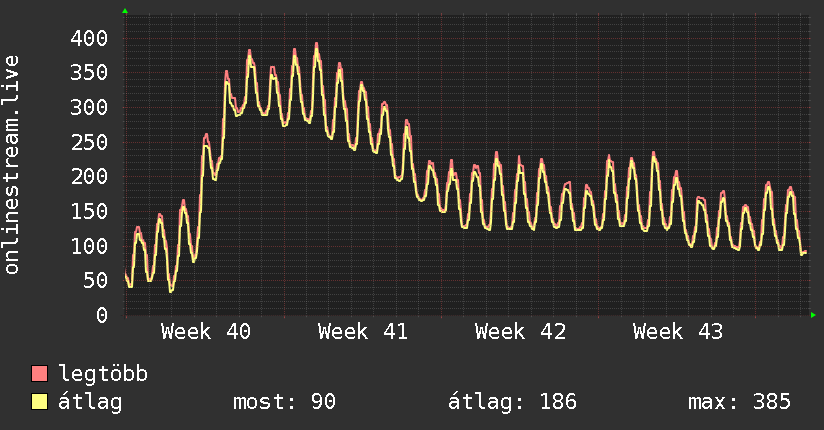Image resolution: width=824 pixels, height=430 pixels.
Task: Click the 200 y-axis tick label
Action: (x=89, y=177)
